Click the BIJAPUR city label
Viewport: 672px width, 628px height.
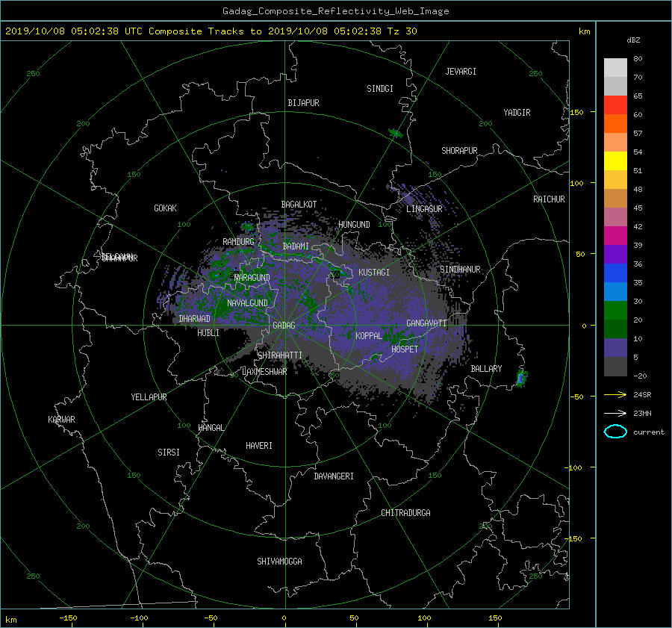pos(303,103)
